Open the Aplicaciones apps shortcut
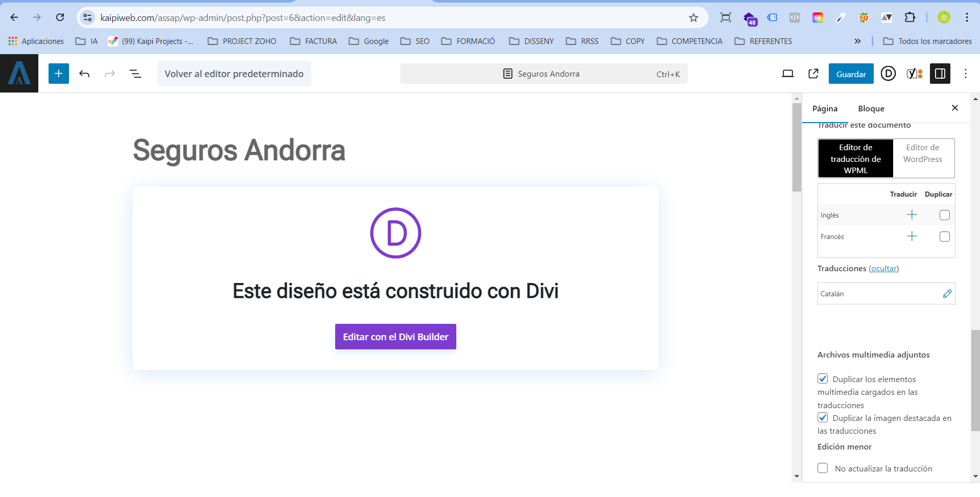Screen dimensions: 980x497 [x=36, y=41]
